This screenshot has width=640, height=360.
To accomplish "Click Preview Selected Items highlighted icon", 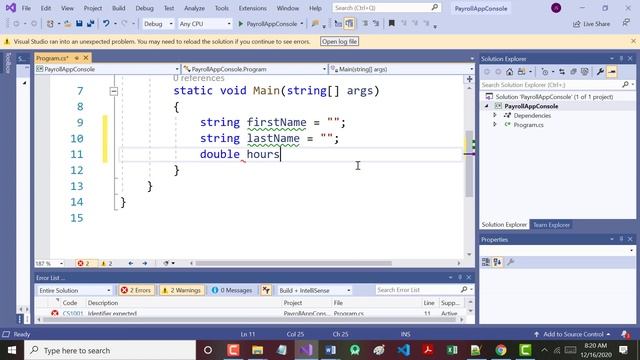I will (x=612, y=72).
